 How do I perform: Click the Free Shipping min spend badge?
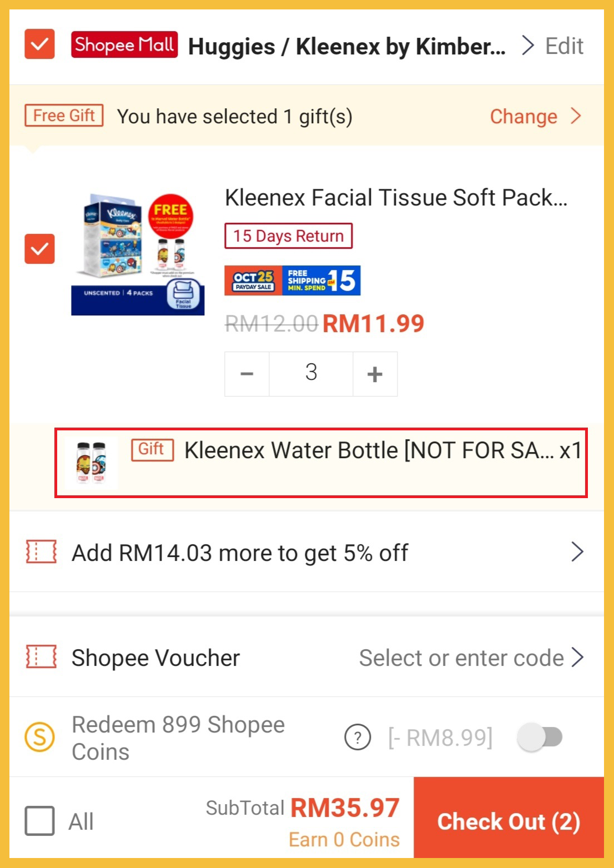[321, 280]
